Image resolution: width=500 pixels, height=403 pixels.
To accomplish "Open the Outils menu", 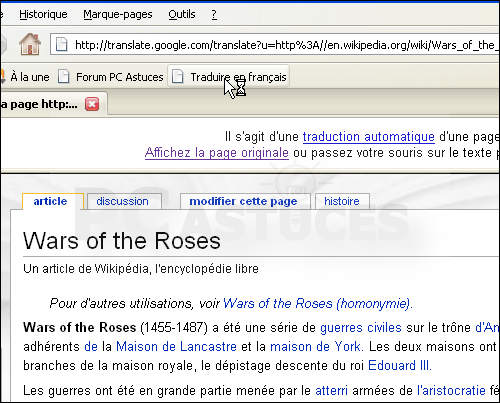I will 182,14.
